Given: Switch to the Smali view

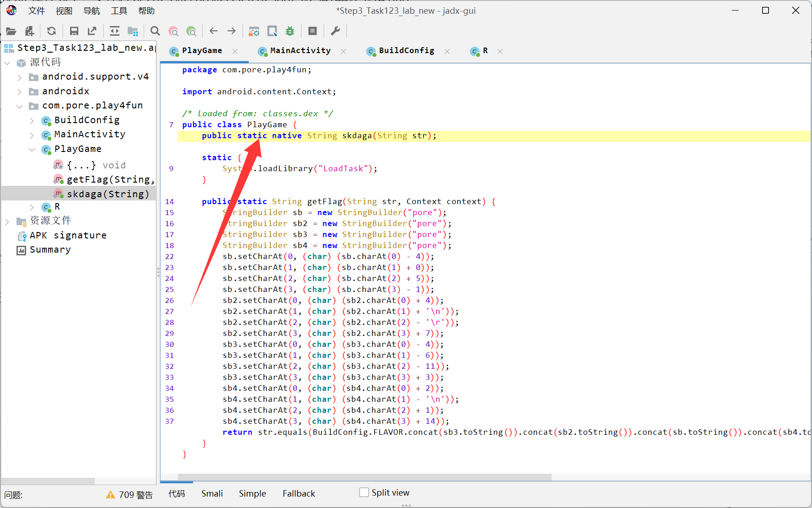Looking at the screenshot, I should [212, 493].
